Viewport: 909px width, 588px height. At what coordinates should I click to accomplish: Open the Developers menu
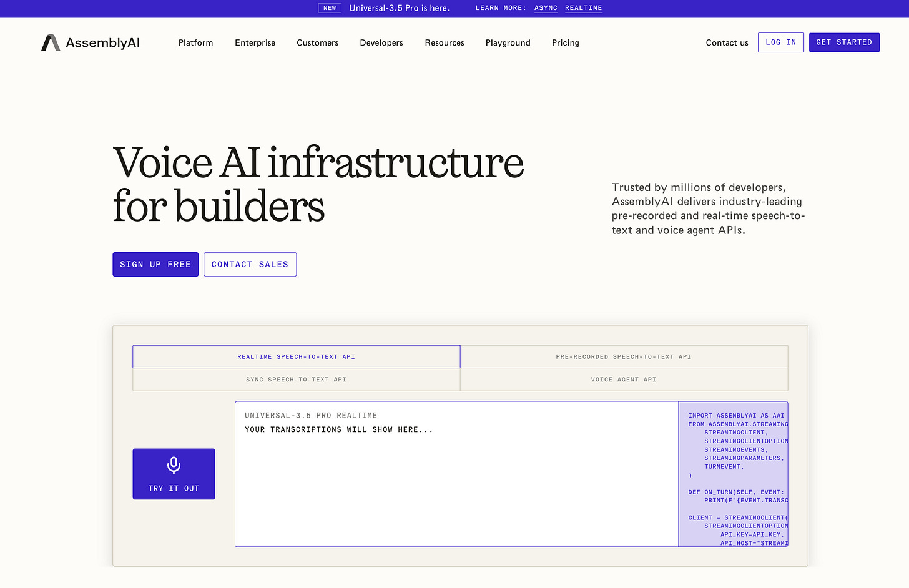pyautogui.click(x=381, y=42)
